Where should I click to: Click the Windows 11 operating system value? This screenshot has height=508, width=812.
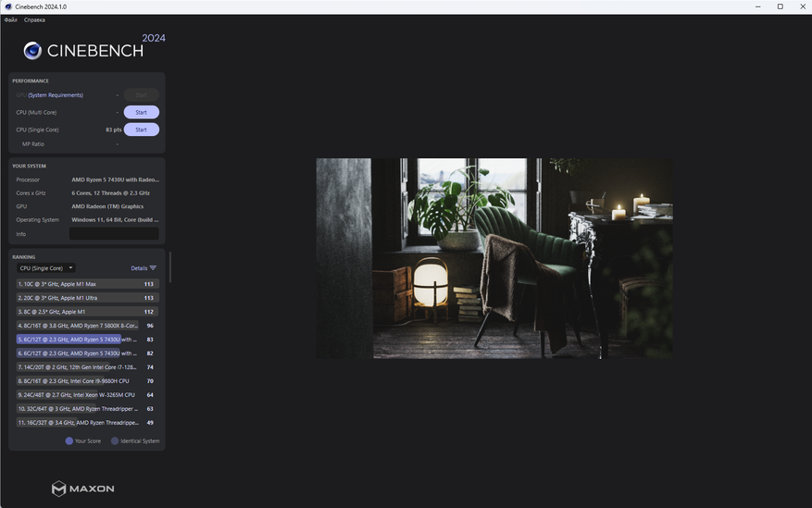[115, 220]
